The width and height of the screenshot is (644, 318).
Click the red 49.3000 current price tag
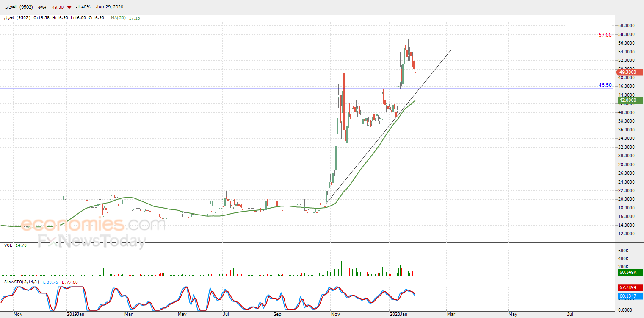click(630, 73)
